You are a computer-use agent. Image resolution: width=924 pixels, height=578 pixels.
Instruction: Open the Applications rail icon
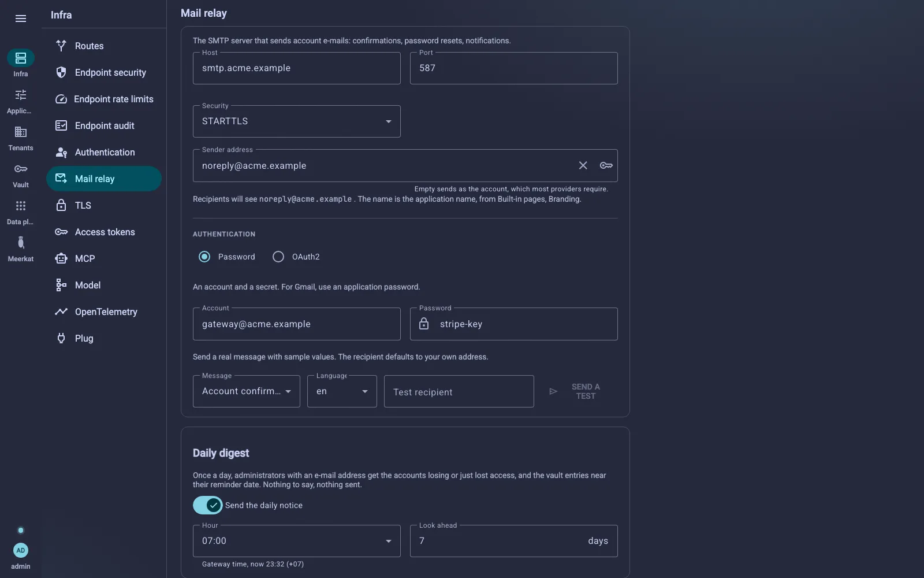point(21,95)
